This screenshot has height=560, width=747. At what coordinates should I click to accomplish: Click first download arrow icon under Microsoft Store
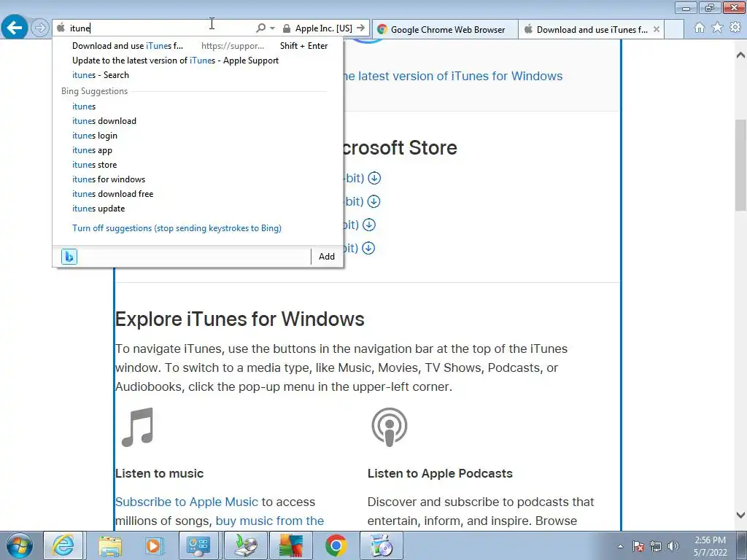(x=374, y=178)
